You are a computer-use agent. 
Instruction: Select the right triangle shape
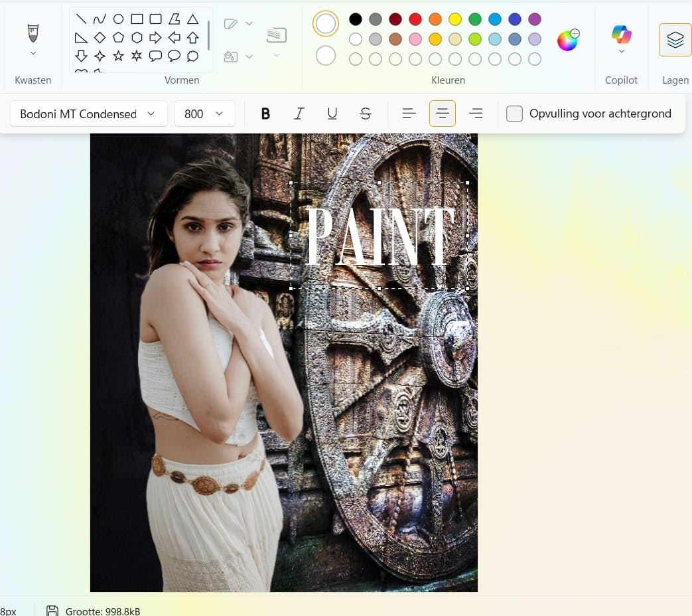tap(81, 38)
